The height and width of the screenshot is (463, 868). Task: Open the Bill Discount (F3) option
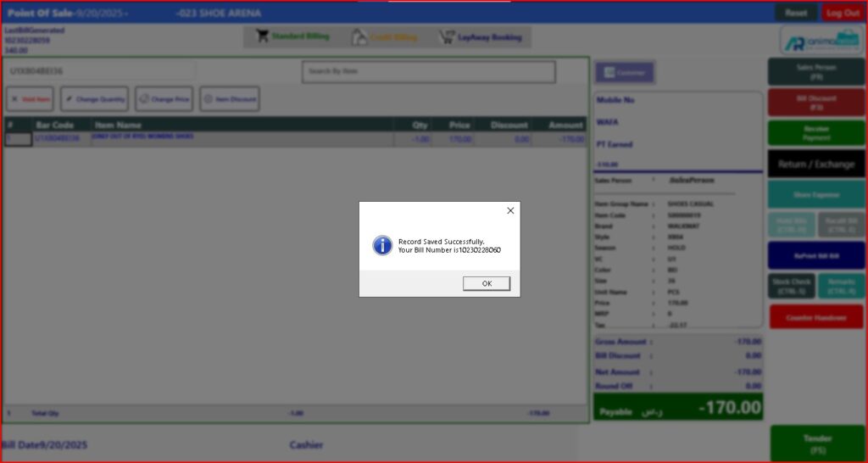click(815, 103)
